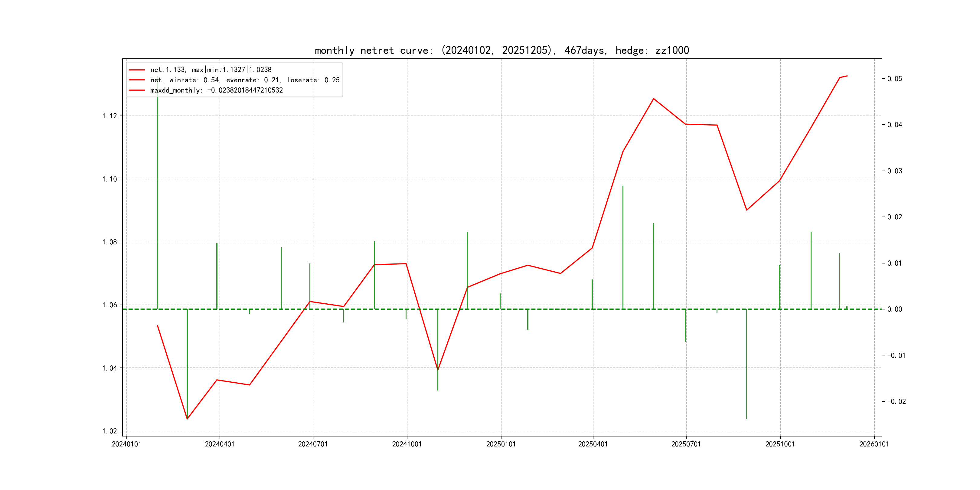The image size is (980, 490).
Task: Click the chart title text
Action: pos(501,50)
